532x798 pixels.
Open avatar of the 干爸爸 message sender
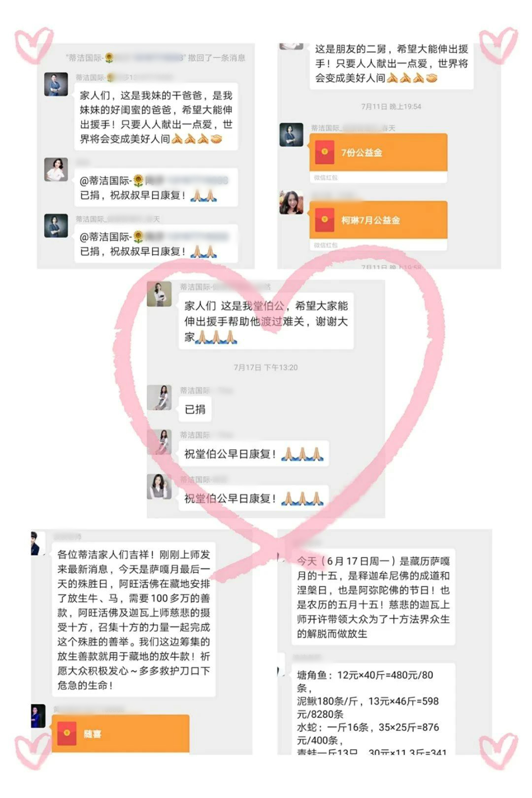click(x=56, y=84)
